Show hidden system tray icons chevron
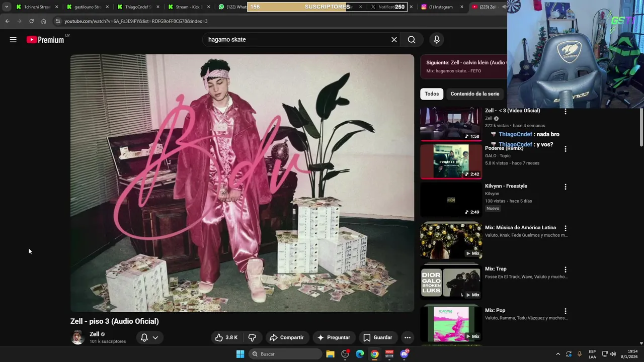The image size is (644, 362). click(x=557, y=354)
